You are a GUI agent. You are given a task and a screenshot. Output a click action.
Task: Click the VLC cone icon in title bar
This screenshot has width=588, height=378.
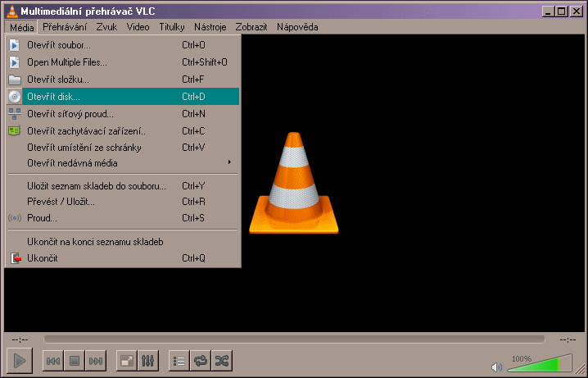tap(12, 11)
